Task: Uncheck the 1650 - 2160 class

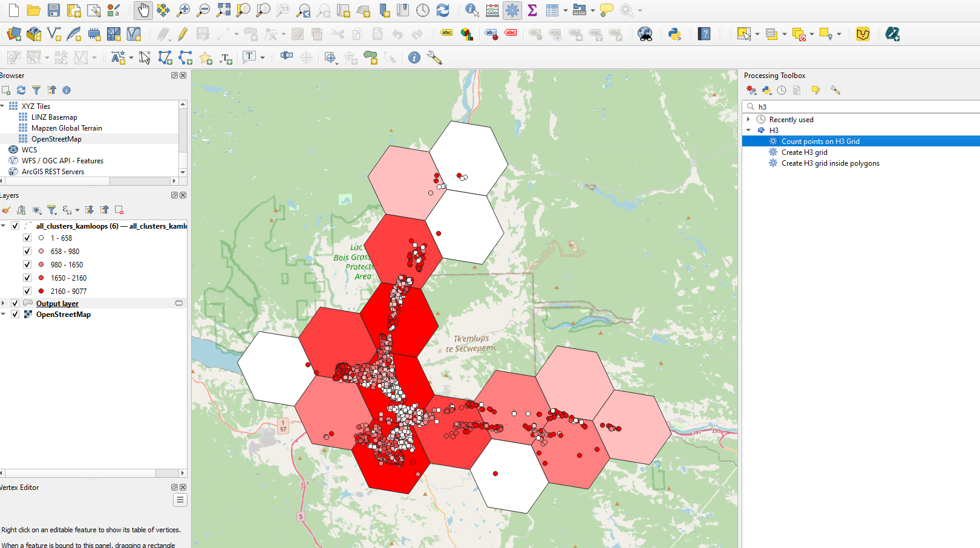Action: 27,278
